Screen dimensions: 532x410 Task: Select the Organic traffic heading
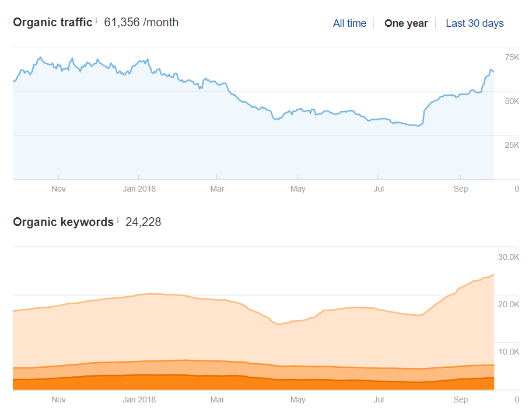pyautogui.click(x=52, y=22)
